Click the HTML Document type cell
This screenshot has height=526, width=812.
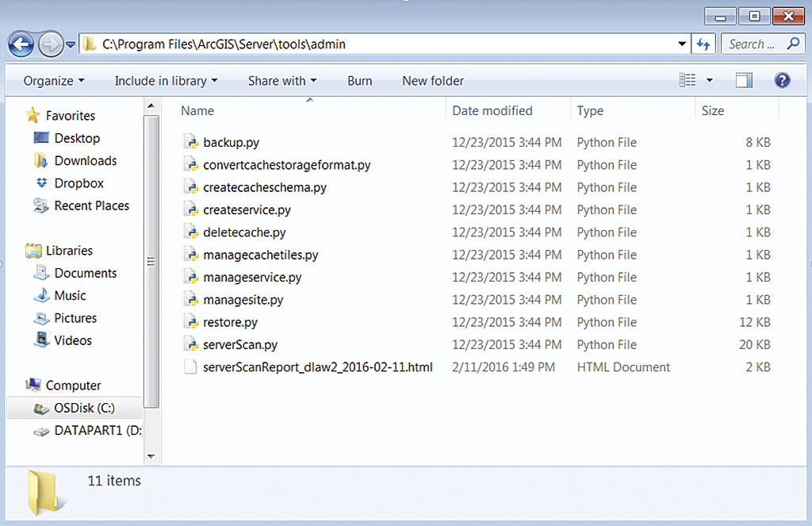tap(623, 367)
